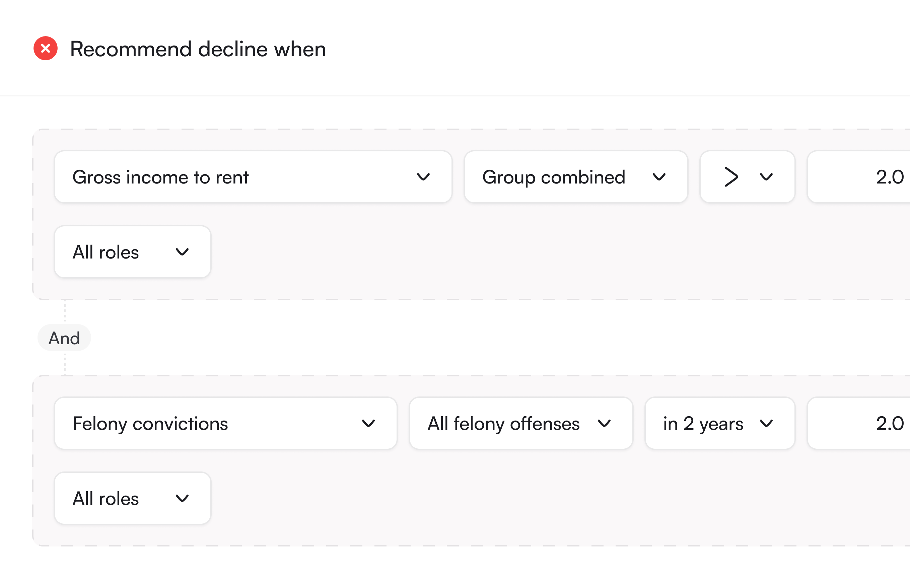Image resolution: width=910 pixels, height=588 pixels.
Task: Open the "Felony convictions" dropdown
Action: point(225,424)
